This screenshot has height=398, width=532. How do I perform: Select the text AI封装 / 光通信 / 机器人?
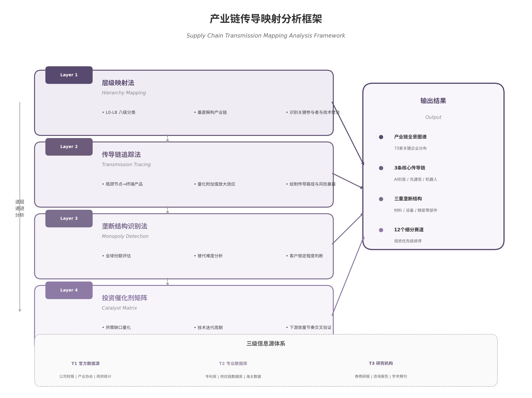[416, 179]
